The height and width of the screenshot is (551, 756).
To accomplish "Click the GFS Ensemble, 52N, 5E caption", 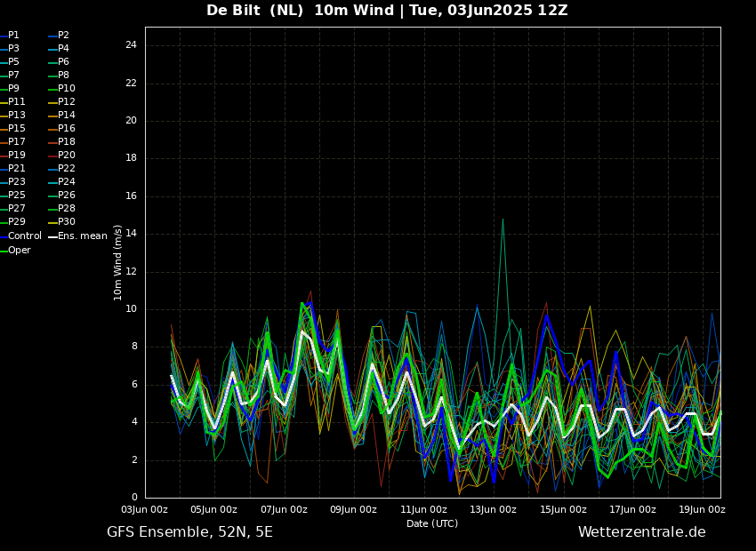I will (x=189, y=532).
